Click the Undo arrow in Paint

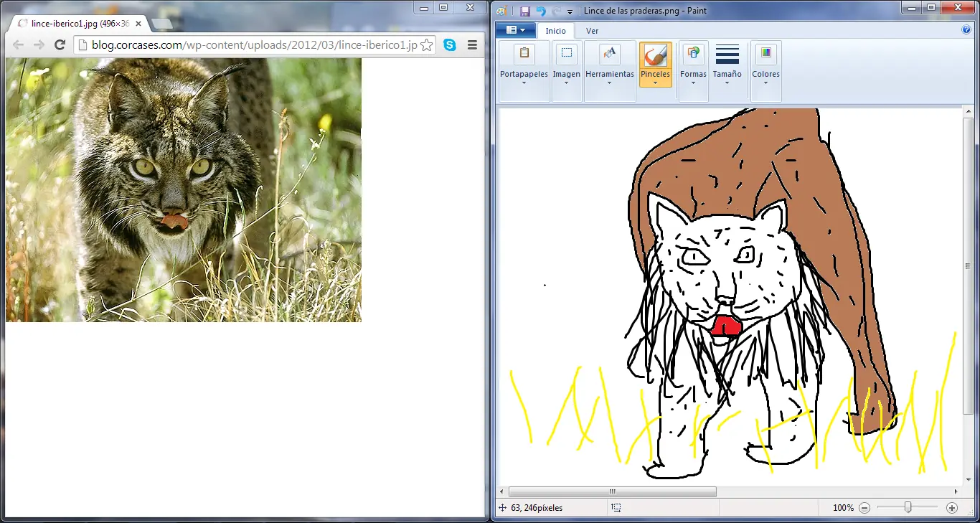[x=541, y=11]
